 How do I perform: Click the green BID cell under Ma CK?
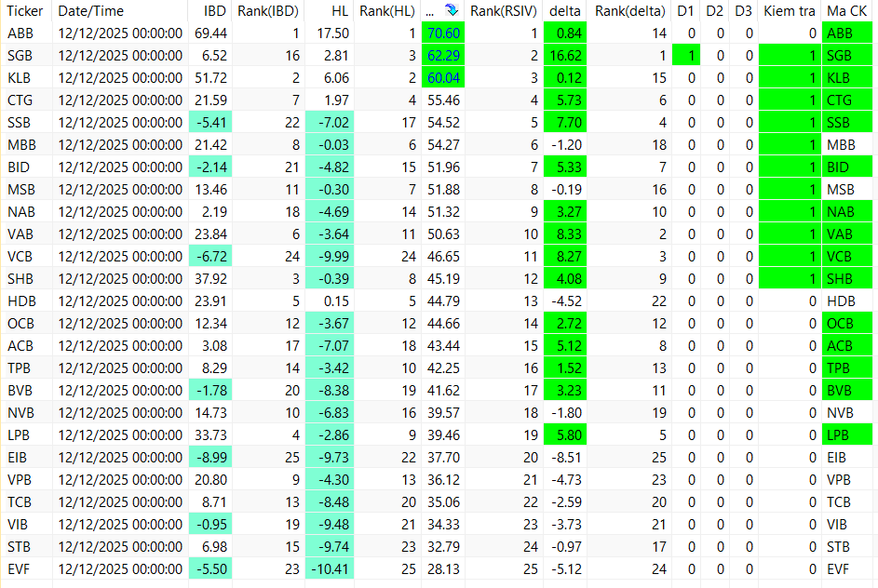pos(847,167)
